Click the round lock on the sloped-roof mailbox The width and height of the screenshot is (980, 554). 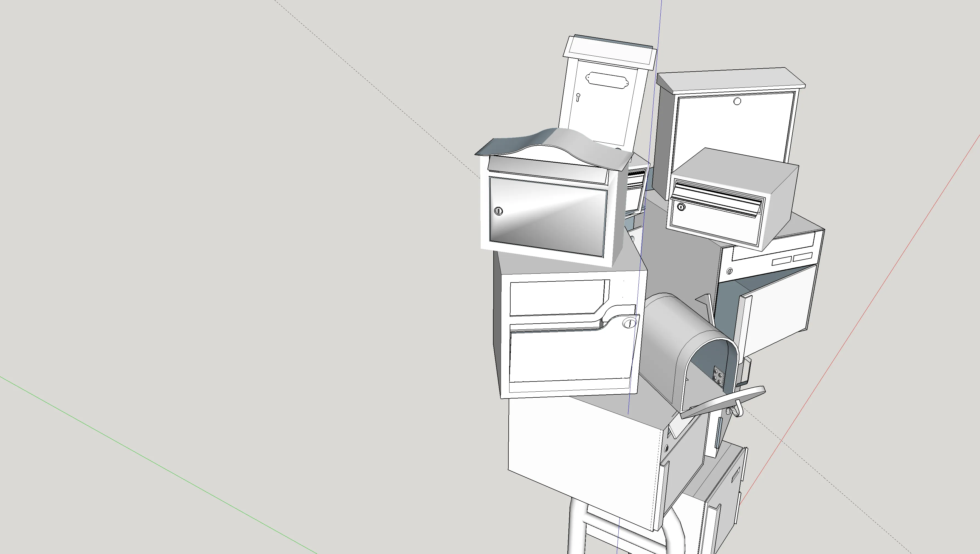click(x=737, y=101)
